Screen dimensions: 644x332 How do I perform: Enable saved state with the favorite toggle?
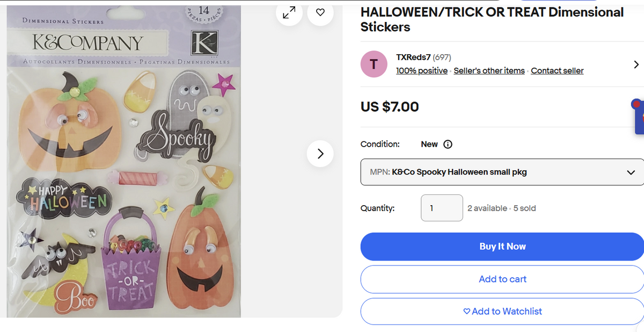pos(320,13)
